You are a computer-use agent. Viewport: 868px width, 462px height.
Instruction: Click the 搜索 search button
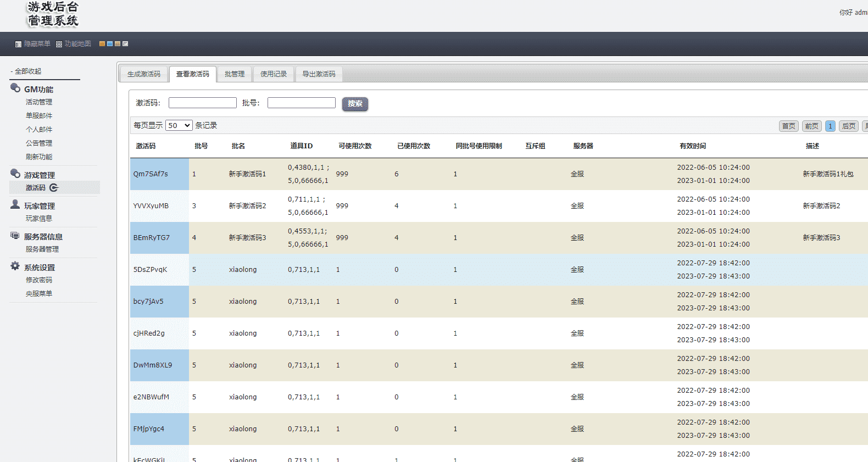pyautogui.click(x=355, y=104)
